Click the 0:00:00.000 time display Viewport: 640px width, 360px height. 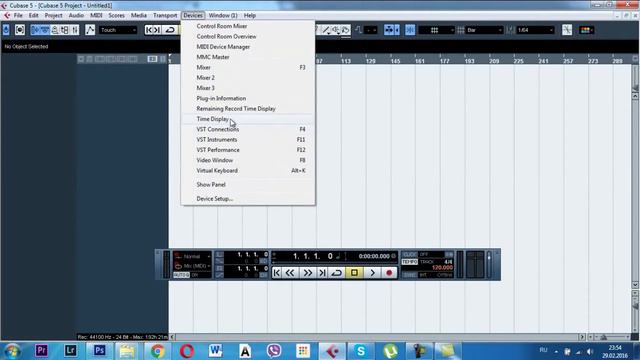[x=374, y=256]
